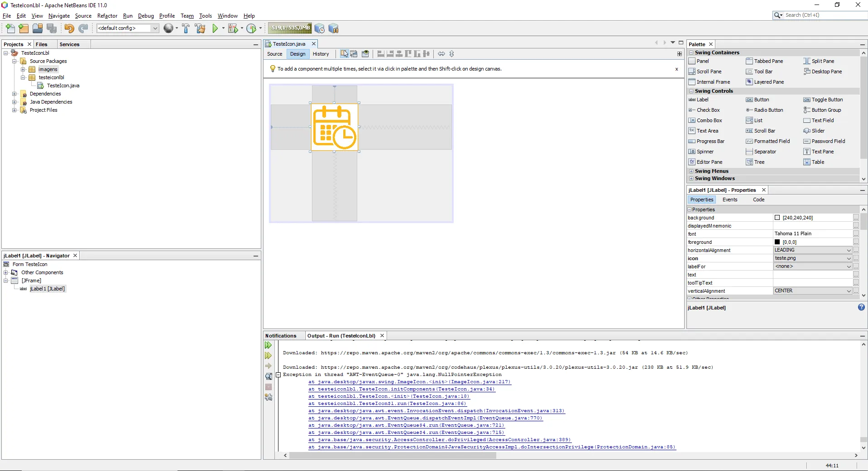This screenshot has width=868, height=471.
Task: Run the project with green play button
Action: pyautogui.click(x=215, y=29)
